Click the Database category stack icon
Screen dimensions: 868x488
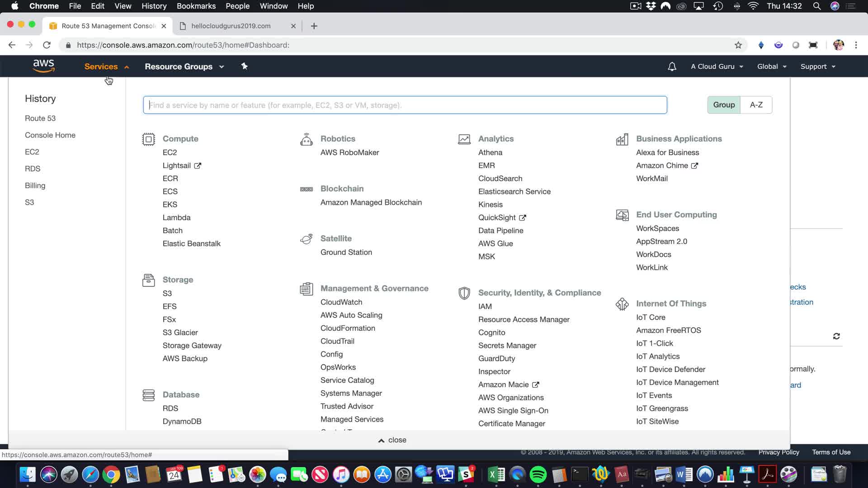[x=148, y=395]
